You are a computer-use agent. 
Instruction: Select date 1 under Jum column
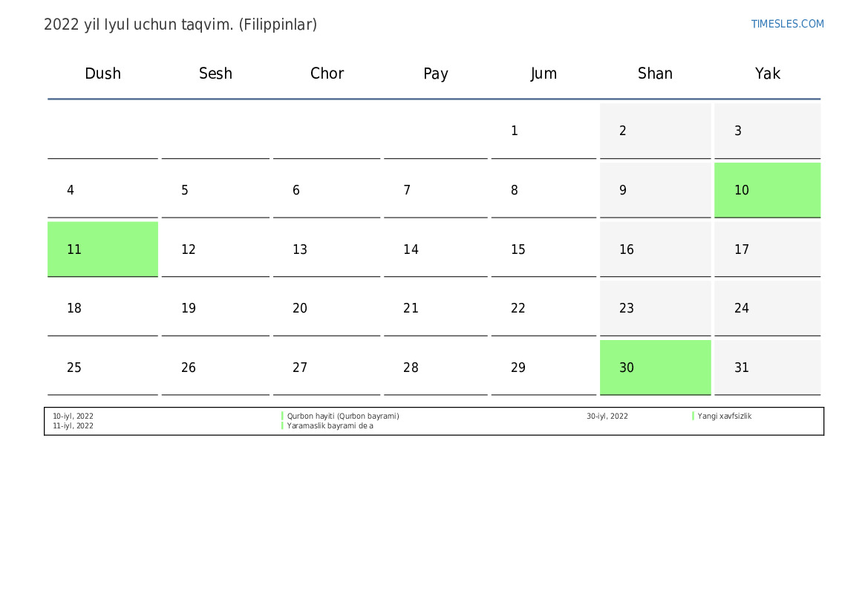click(x=515, y=131)
